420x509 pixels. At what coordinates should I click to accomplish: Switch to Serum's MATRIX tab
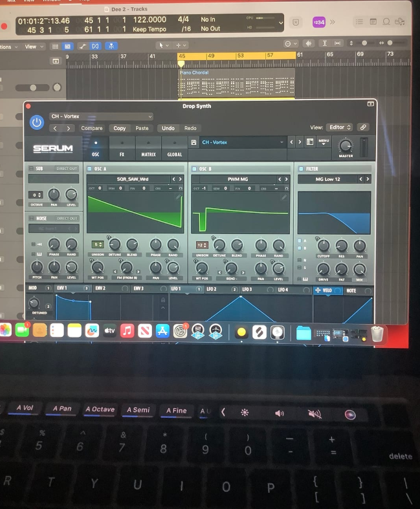(x=148, y=148)
